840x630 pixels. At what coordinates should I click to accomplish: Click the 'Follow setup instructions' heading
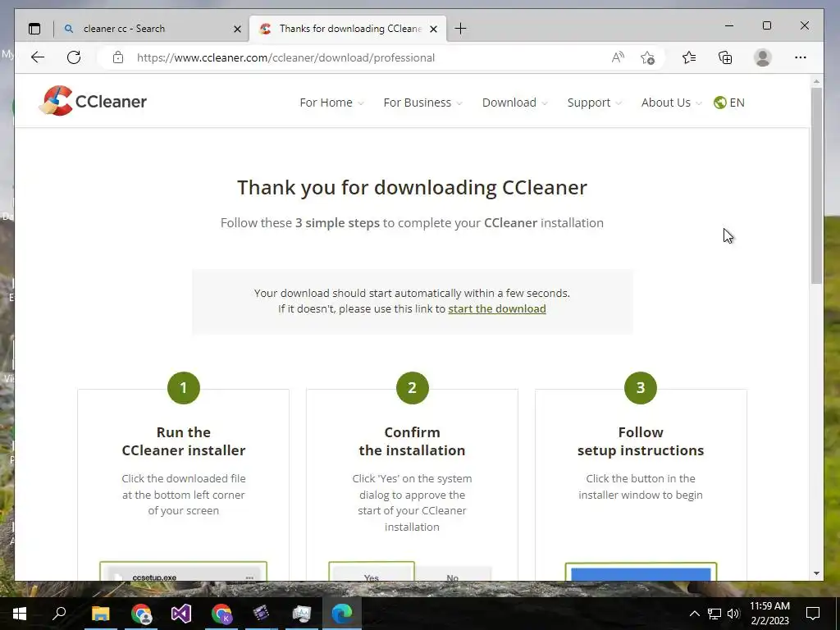641,441
